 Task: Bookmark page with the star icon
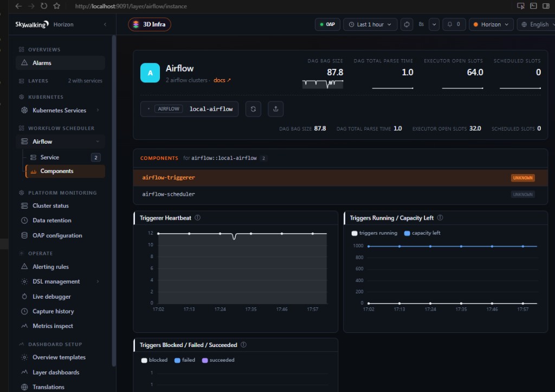tap(56, 6)
